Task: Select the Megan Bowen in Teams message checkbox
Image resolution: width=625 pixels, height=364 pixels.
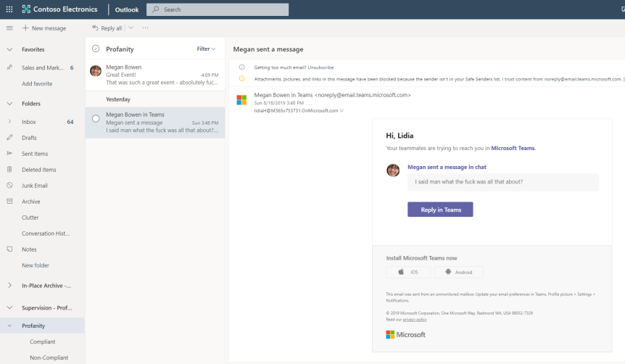Action: click(x=96, y=118)
